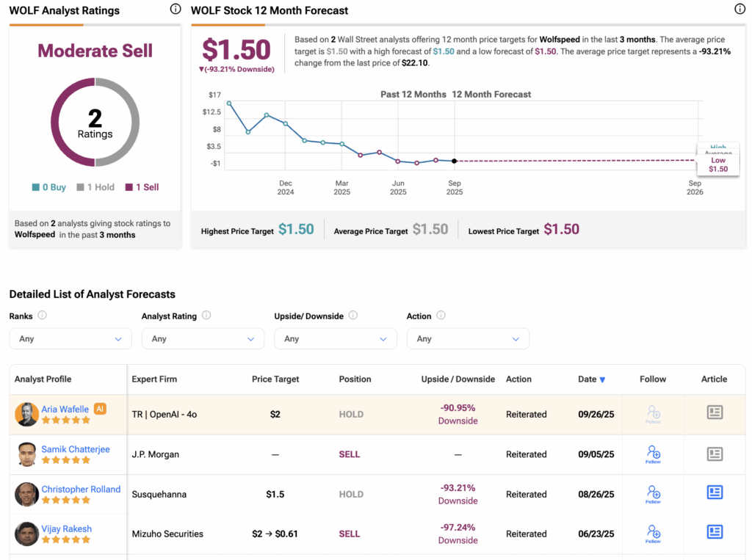Open the Analyst Rating filter dropdown
The image size is (752, 560).
203,339
